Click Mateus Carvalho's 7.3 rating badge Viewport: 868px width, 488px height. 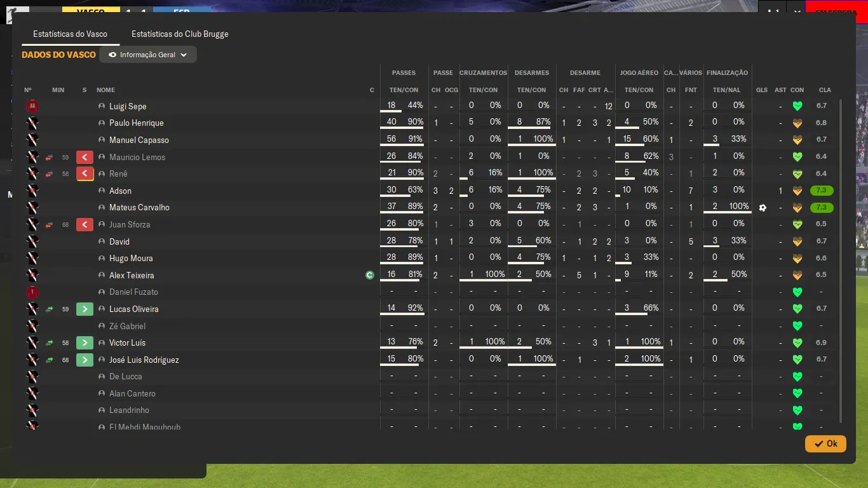coord(822,208)
